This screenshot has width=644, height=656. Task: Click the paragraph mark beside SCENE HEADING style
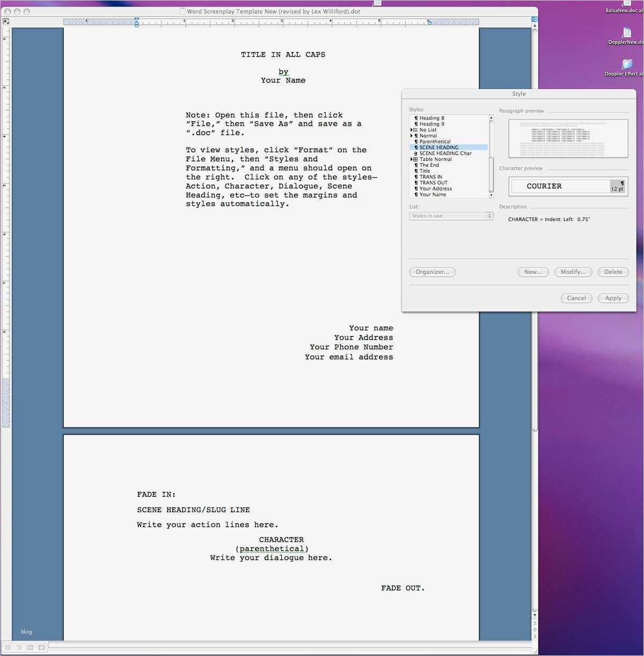[x=416, y=147]
